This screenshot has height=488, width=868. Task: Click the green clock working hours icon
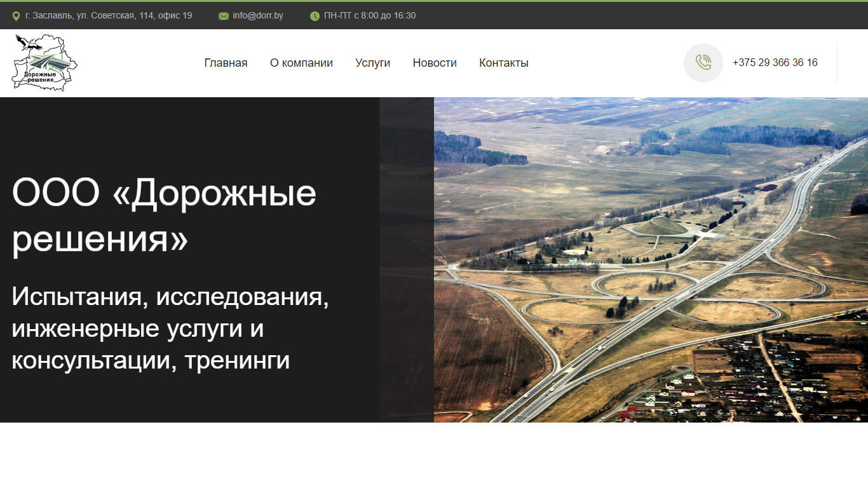pyautogui.click(x=315, y=16)
